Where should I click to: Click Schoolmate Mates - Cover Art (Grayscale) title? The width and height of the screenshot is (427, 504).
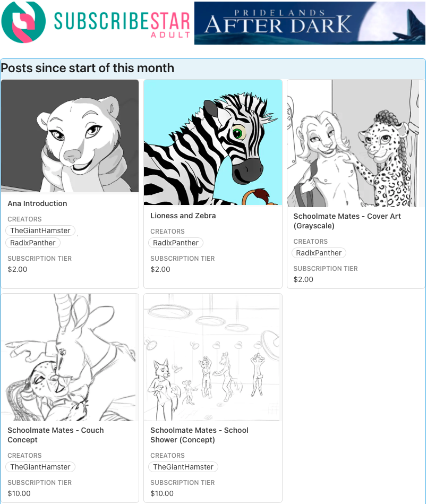[x=347, y=221]
